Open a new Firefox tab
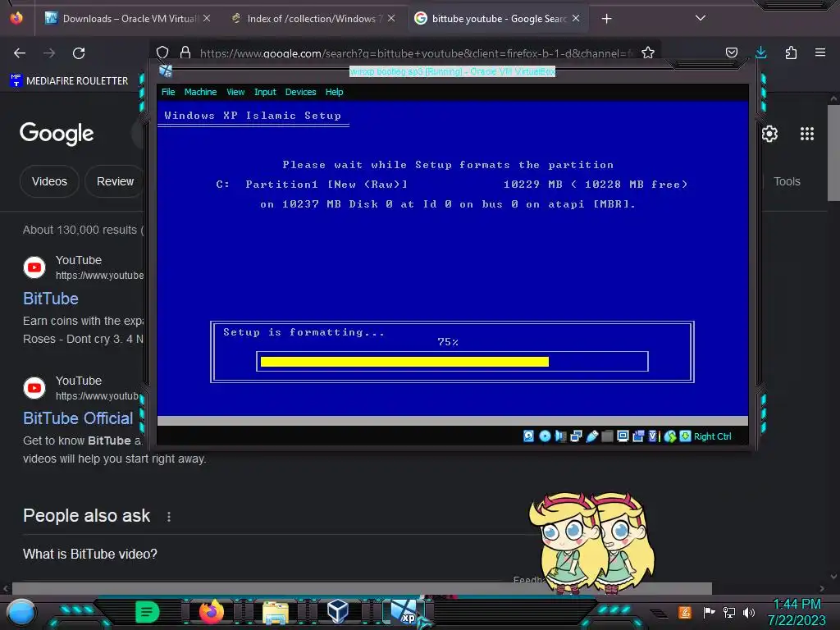The width and height of the screenshot is (840, 630). [606, 19]
